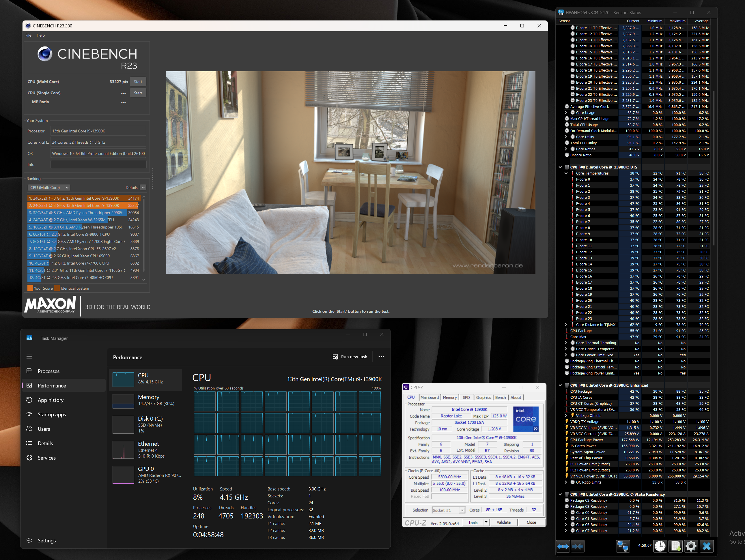The image size is (745, 560).
Task: Click the Intel Core i9 logo in CPU-Z
Action: coord(526,419)
